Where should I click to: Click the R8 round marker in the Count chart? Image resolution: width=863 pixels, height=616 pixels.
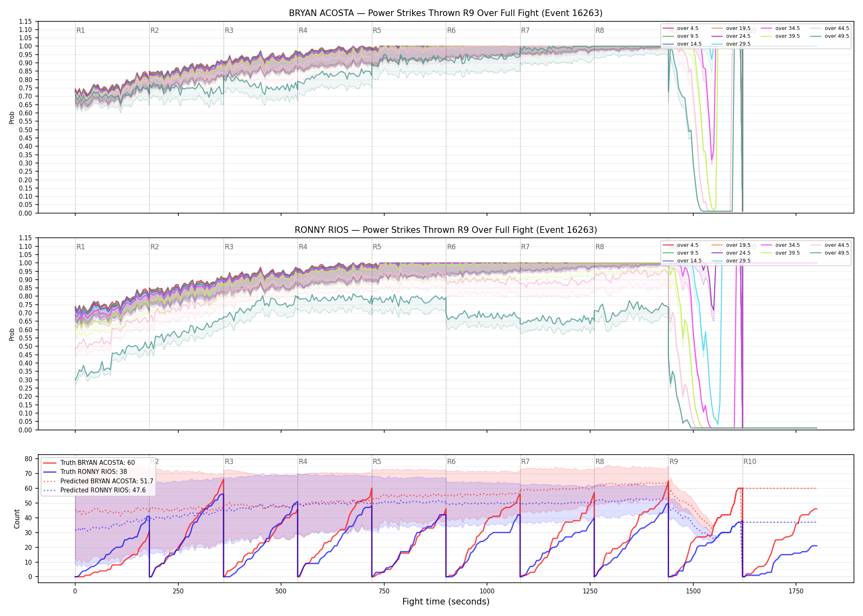click(x=600, y=462)
